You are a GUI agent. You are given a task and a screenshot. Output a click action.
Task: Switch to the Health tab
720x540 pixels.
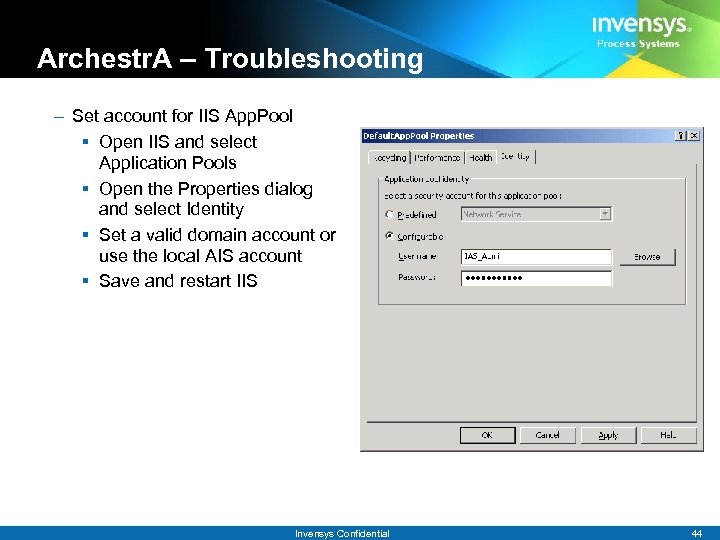pos(481,158)
